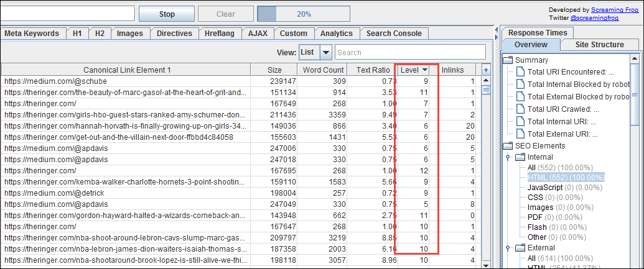Switch to the Meta Keywords tab
This screenshot has width=644, height=269.
pos(32,34)
